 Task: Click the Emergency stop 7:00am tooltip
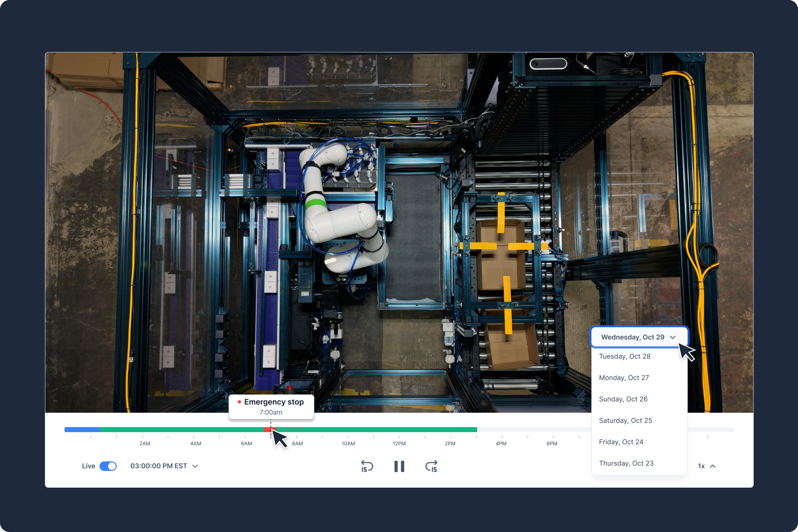click(271, 407)
